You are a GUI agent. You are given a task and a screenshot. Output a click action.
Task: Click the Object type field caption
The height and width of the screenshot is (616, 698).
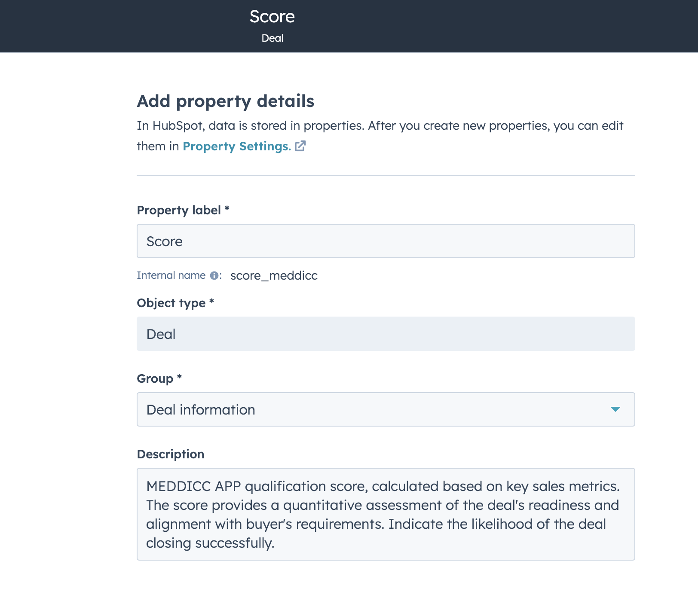tap(171, 303)
